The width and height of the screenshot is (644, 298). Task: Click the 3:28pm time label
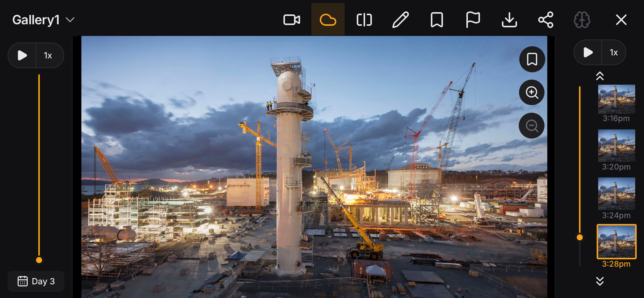[616, 264]
